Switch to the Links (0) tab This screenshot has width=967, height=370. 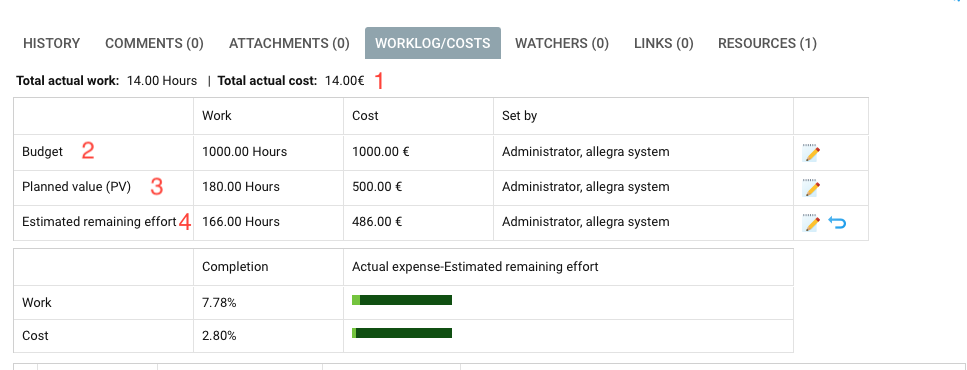(x=664, y=43)
